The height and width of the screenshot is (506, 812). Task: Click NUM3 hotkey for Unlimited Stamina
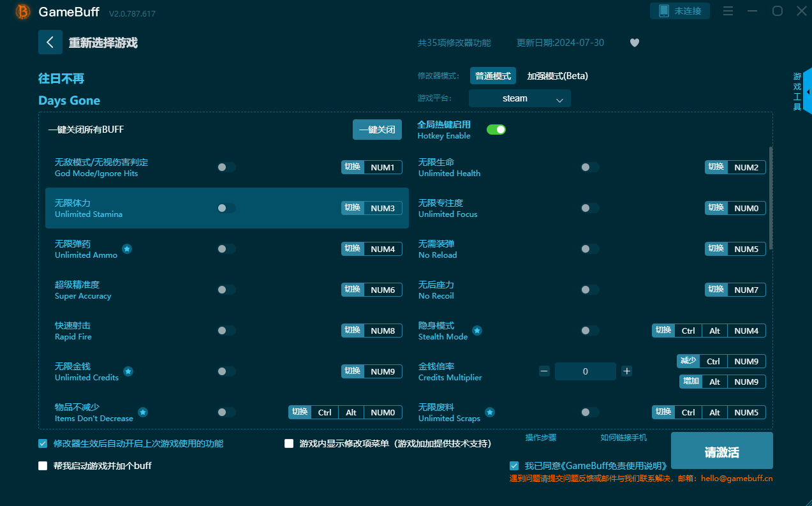383,208
